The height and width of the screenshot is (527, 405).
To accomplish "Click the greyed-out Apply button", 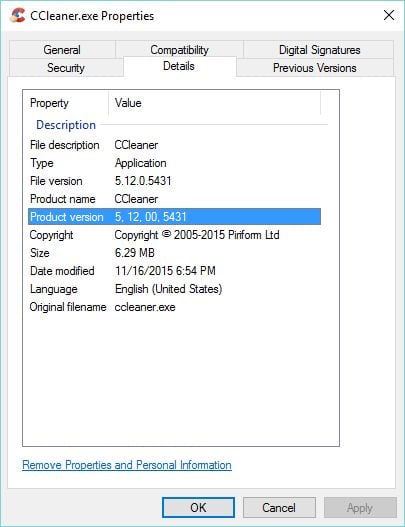I will coord(360,508).
